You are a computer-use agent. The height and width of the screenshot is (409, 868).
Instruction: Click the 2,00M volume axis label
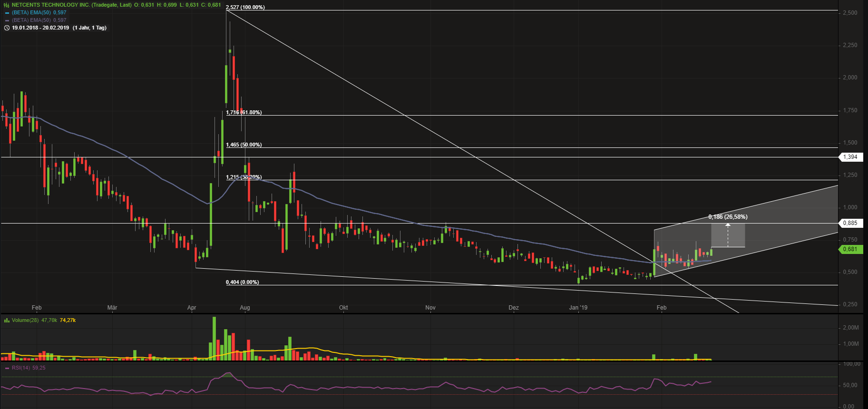[851, 328]
